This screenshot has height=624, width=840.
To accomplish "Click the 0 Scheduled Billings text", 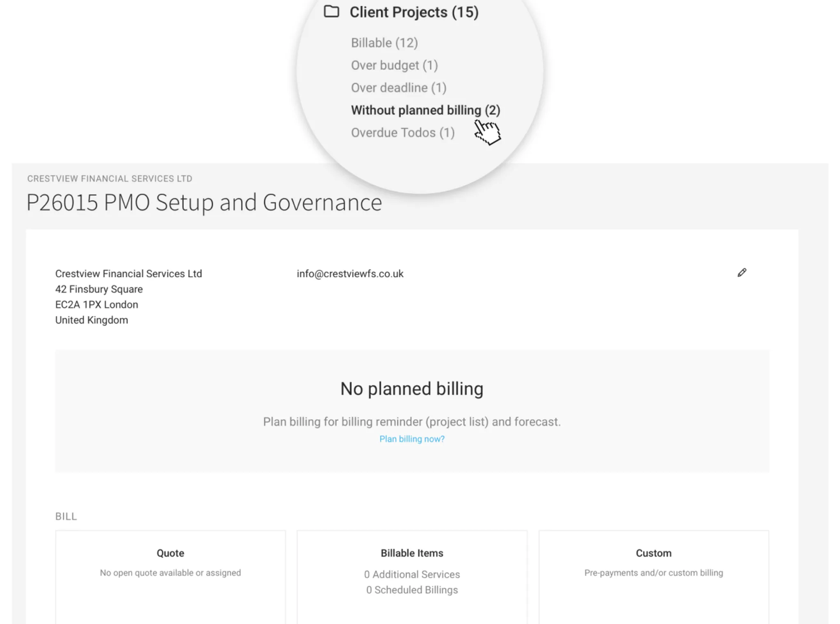I will (x=412, y=590).
